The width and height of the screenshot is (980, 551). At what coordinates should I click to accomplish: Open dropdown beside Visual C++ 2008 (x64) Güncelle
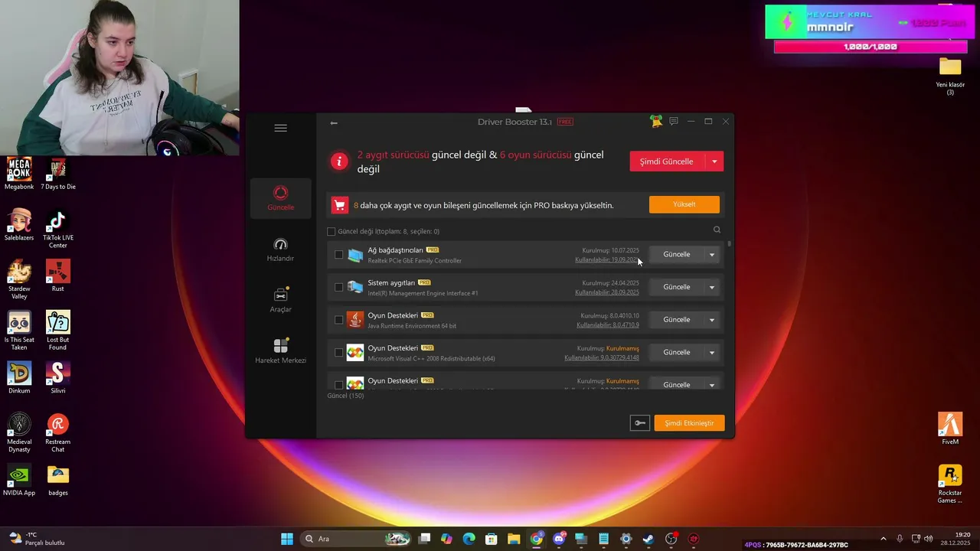tap(712, 353)
